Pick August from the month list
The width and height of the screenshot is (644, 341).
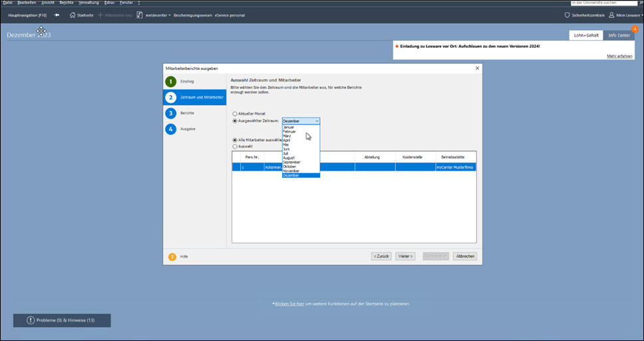coord(289,157)
